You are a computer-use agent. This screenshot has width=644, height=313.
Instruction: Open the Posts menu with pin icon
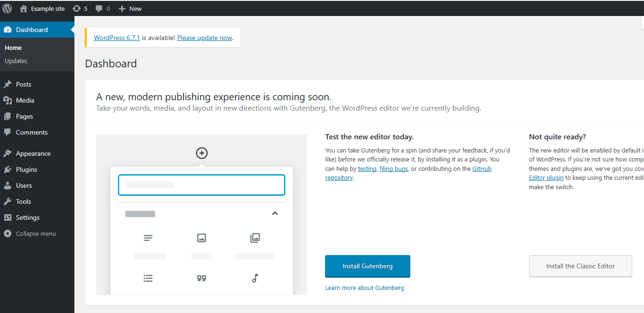point(23,84)
